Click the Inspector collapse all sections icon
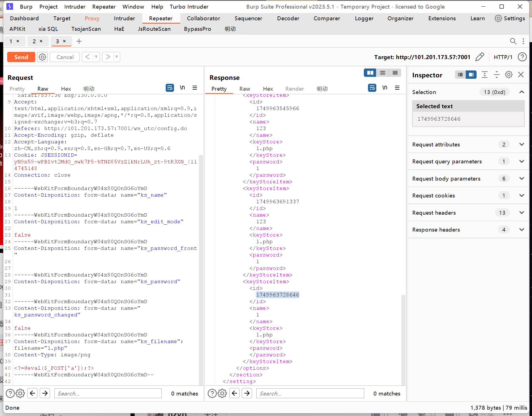This screenshot has height=416, width=532. (497, 75)
